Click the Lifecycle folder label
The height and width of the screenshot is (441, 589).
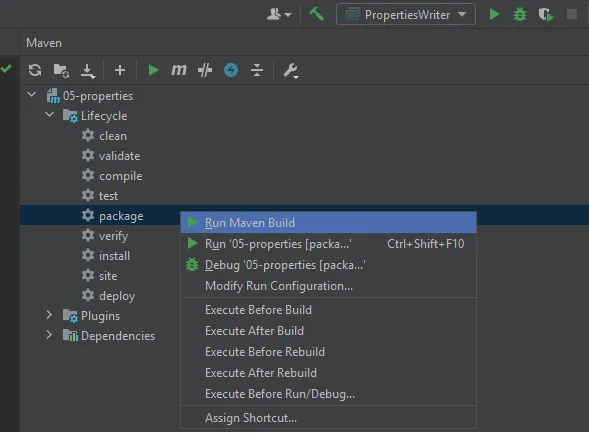[x=104, y=116]
